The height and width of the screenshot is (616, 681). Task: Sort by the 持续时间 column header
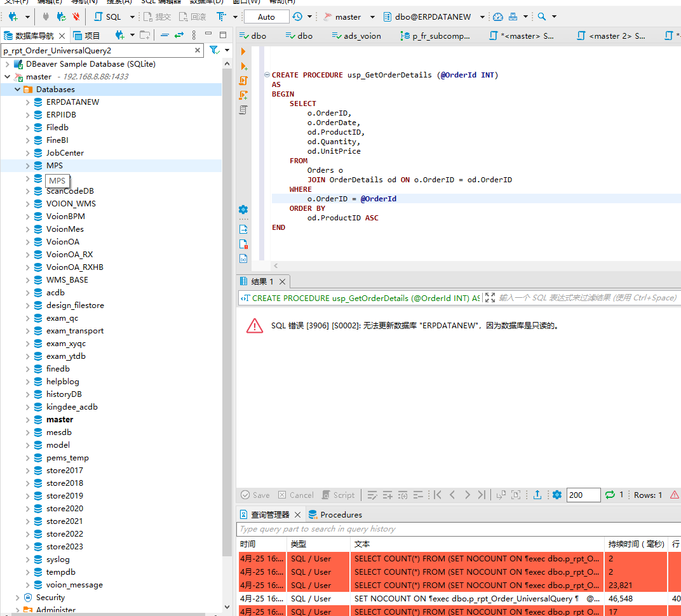(x=637, y=544)
